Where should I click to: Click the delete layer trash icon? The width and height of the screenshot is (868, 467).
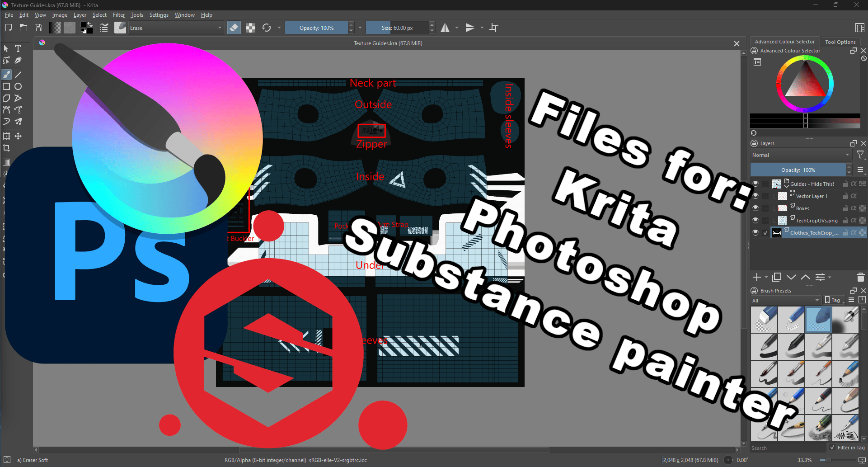(x=860, y=277)
